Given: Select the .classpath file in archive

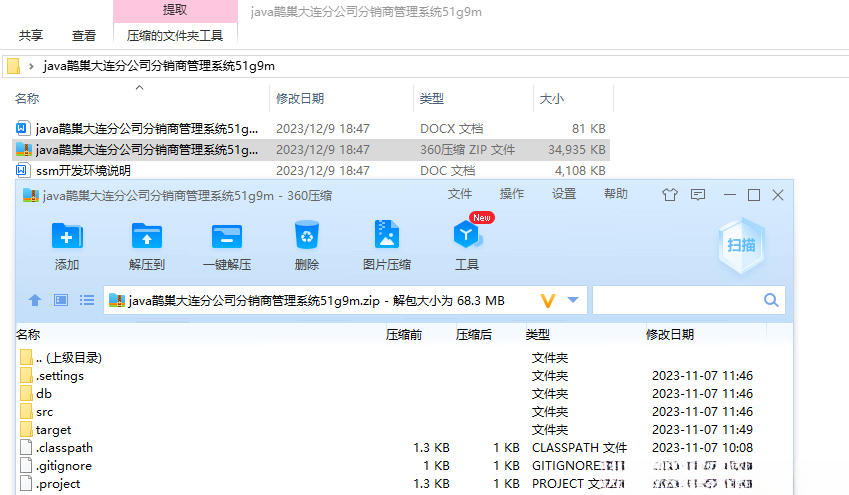Looking at the screenshot, I should click(x=64, y=448).
